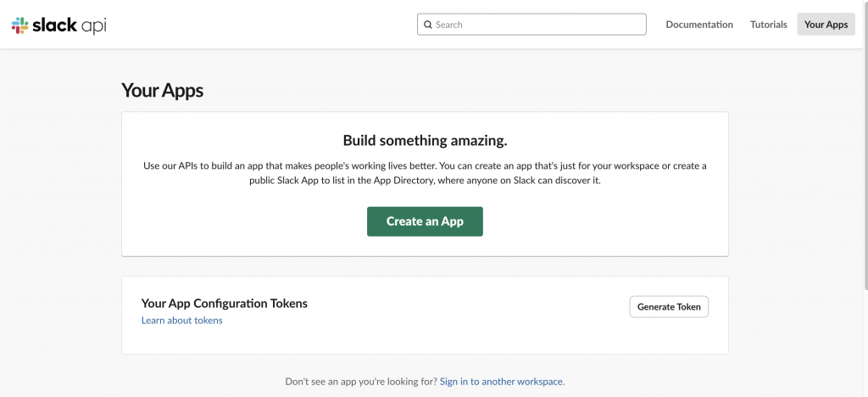Click the Build something amazing headline
Image resolution: width=868 pixels, height=397 pixels.
click(425, 140)
